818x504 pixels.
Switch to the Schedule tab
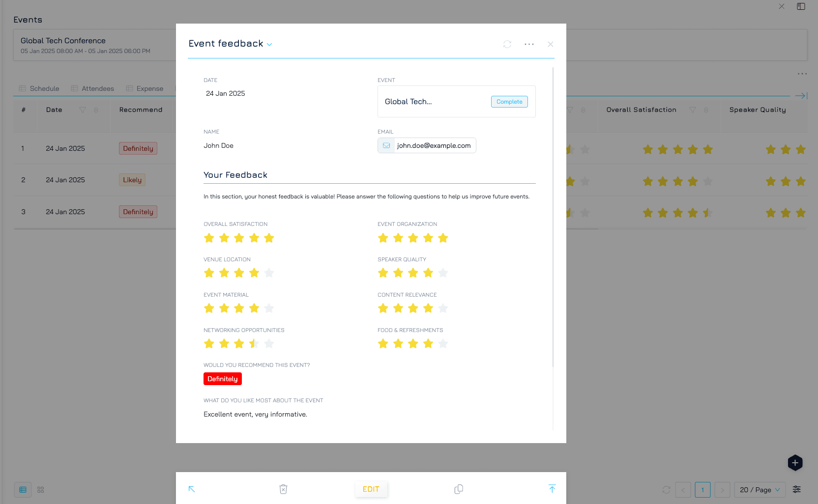(x=39, y=88)
